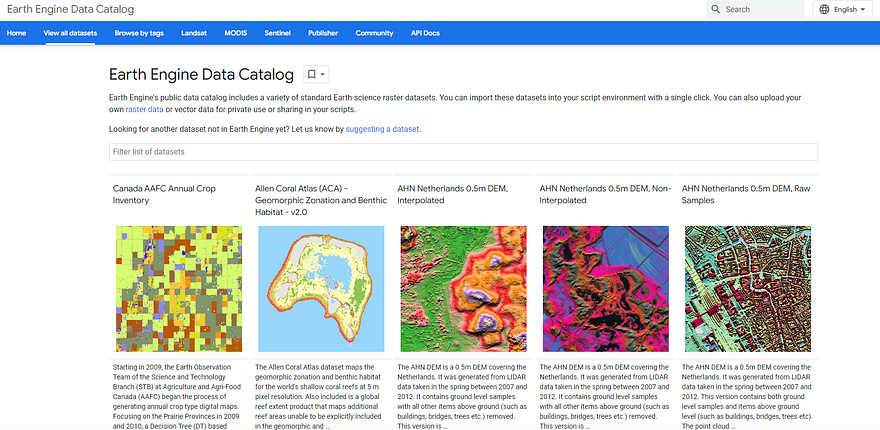Click the globe language icon
Screen dimensions: 880x430
(x=824, y=10)
